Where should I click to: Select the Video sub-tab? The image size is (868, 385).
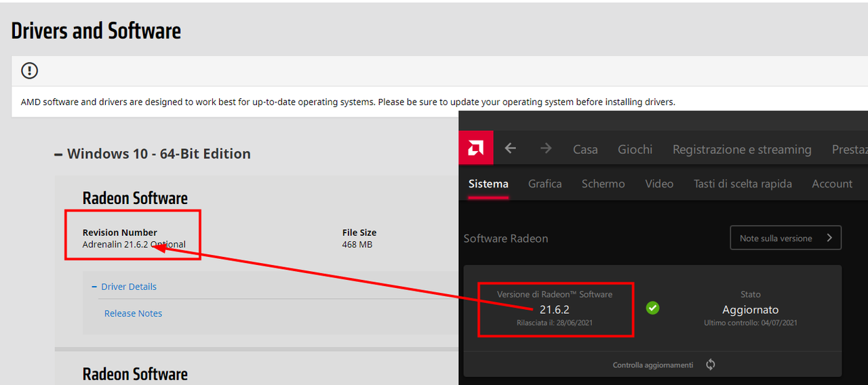659,184
